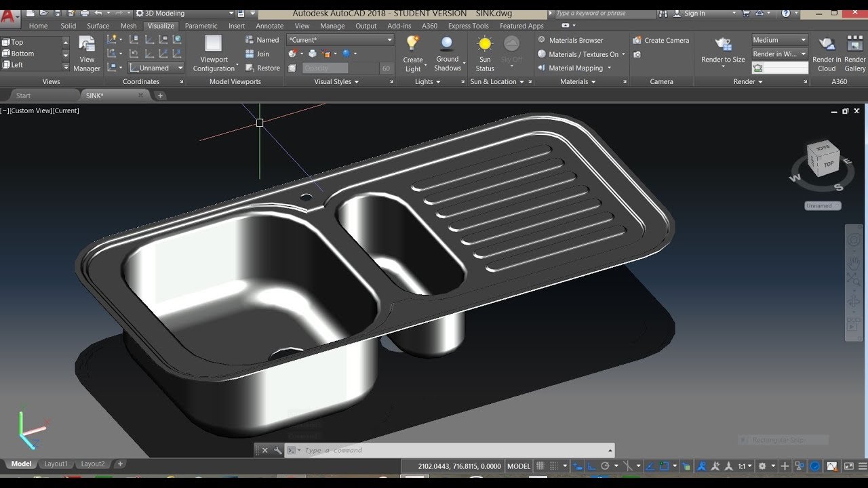868x488 pixels.
Task: Toggle MODEL space button in status bar
Action: 519,466
